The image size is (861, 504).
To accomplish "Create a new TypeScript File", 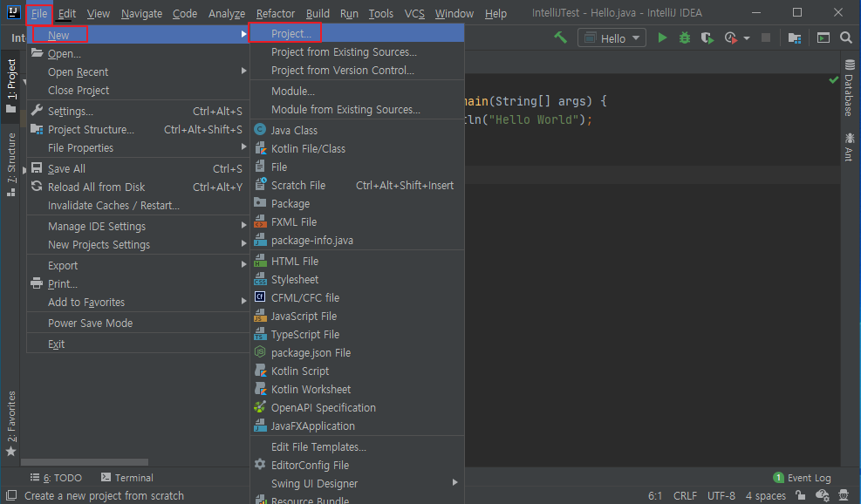I will click(x=357, y=334).
